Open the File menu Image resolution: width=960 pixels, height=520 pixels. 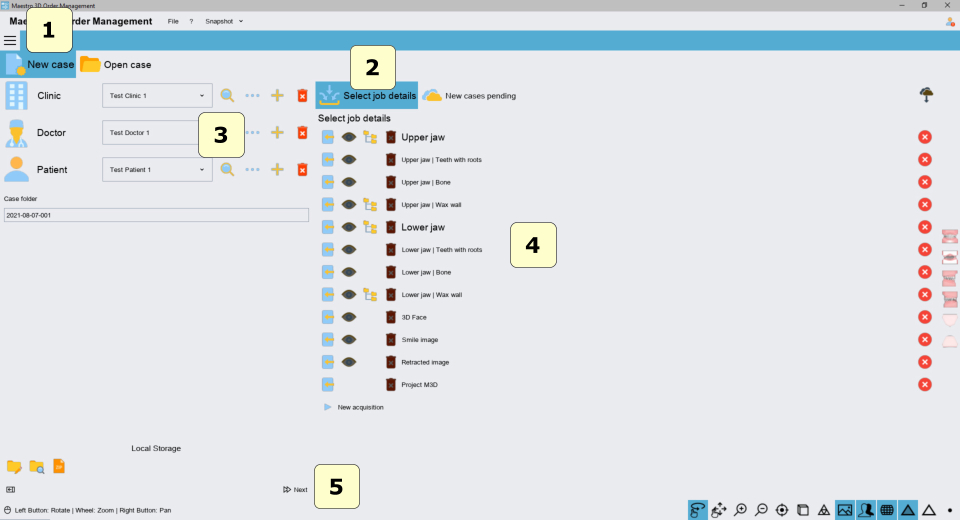(x=173, y=21)
